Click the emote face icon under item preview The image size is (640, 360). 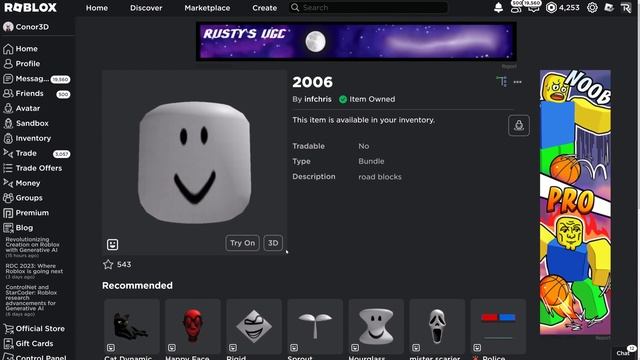pos(112,244)
